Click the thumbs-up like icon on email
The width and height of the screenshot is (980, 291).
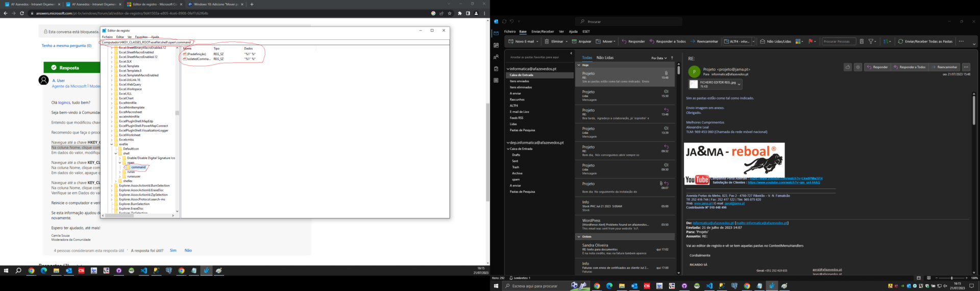click(848, 67)
